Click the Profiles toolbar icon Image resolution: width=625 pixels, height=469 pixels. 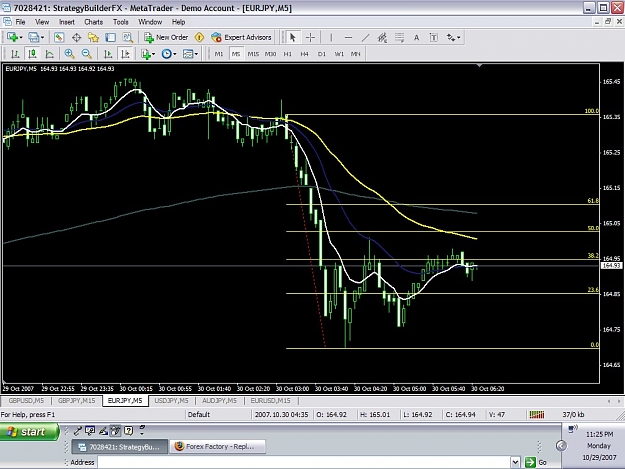(x=34, y=37)
